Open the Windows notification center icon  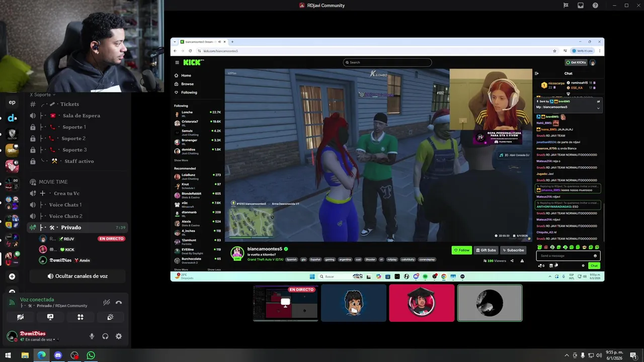[633, 355]
